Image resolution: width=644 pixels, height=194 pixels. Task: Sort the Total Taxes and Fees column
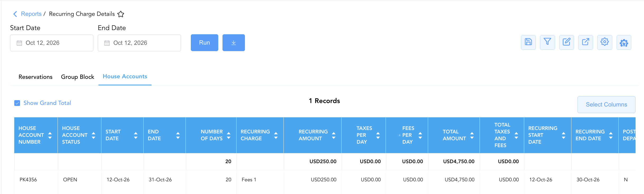[516, 135]
